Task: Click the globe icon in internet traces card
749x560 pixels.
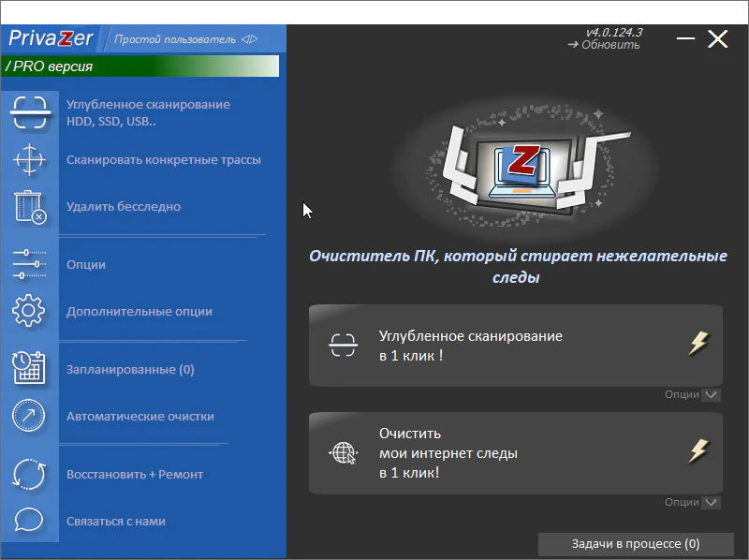Action: point(343,453)
